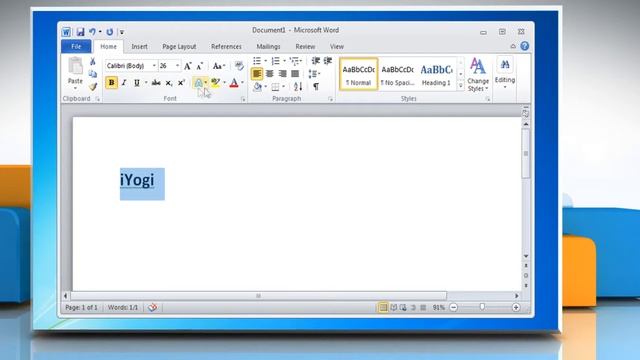Click zoom out minus button

[453, 307]
